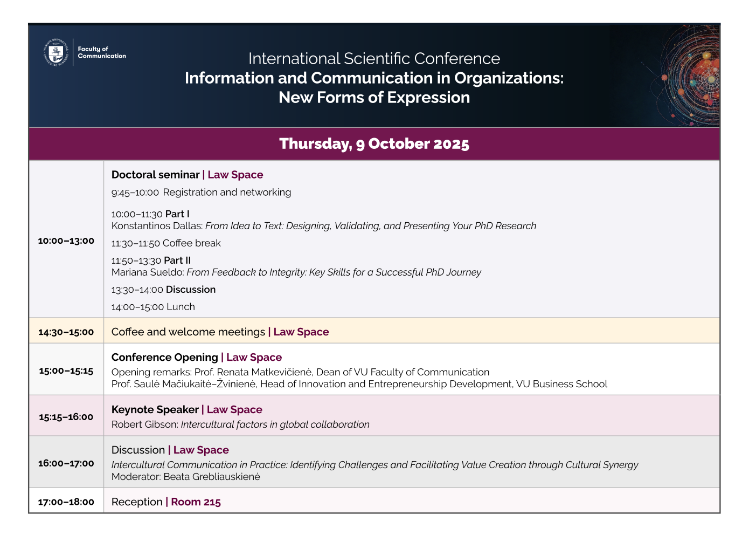The image size is (756, 535).
Task: Click the Vilnius University seal logo
Action: click(x=56, y=52)
